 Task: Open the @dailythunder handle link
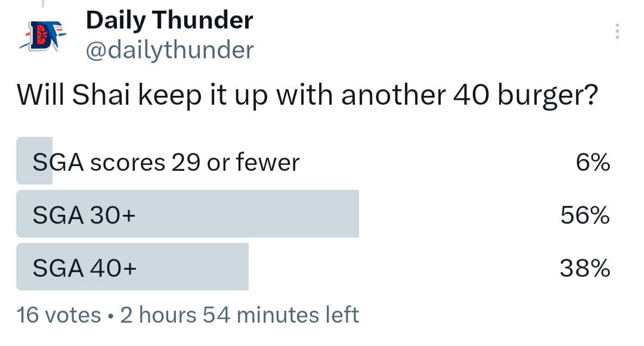click(169, 50)
